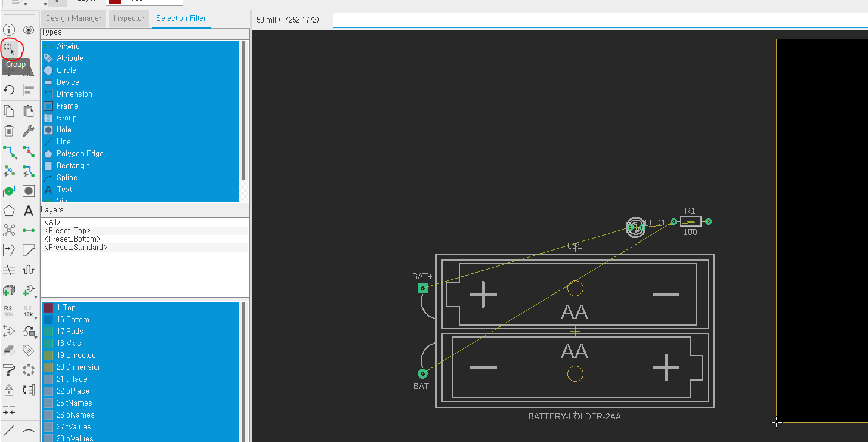Select the Name R2 tool icon
This screenshot has width=868, height=442.
pyautogui.click(x=9, y=311)
